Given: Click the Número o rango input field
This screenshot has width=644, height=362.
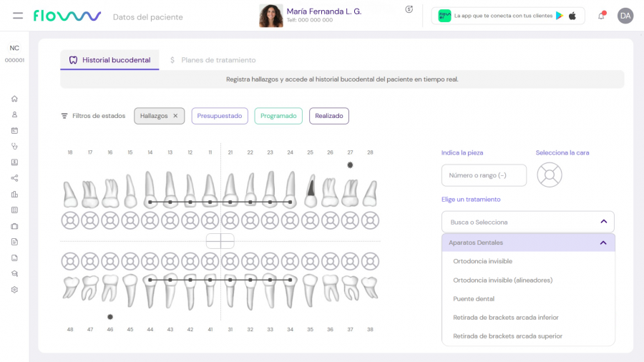Looking at the screenshot, I should point(484,175).
